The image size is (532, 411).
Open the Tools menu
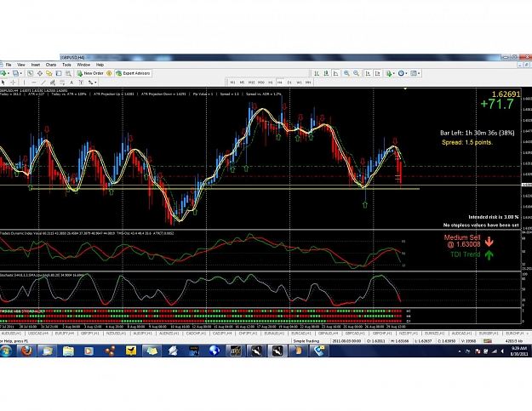click(66, 65)
